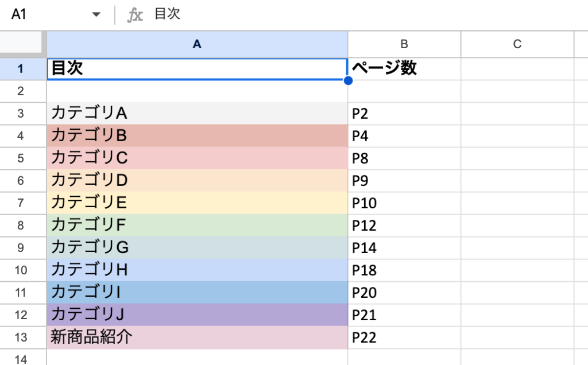Open the Name Box dropdown arrow
Viewport: 588px width, 365px height.
click(x=96, y=15)
